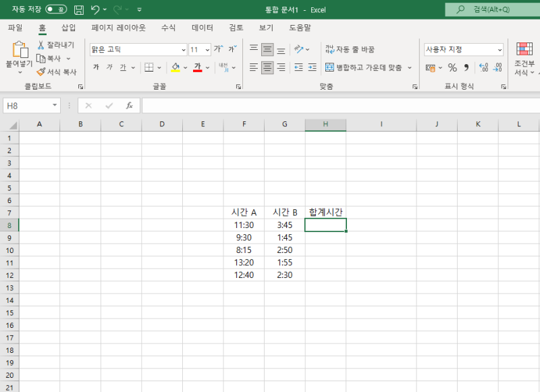540x392 pixels.
Task: Click the accounting number format icon
Action: pos(431,67)
